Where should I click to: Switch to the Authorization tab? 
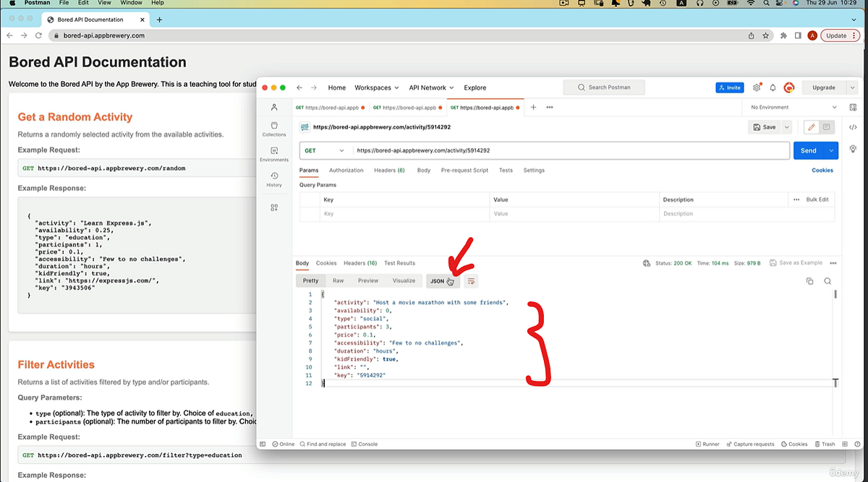click(346, 170)
